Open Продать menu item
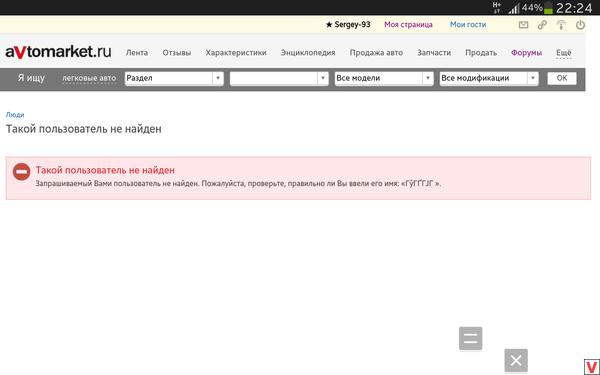The width and height of the screenshot is (600, 375). tap(481, 53)
